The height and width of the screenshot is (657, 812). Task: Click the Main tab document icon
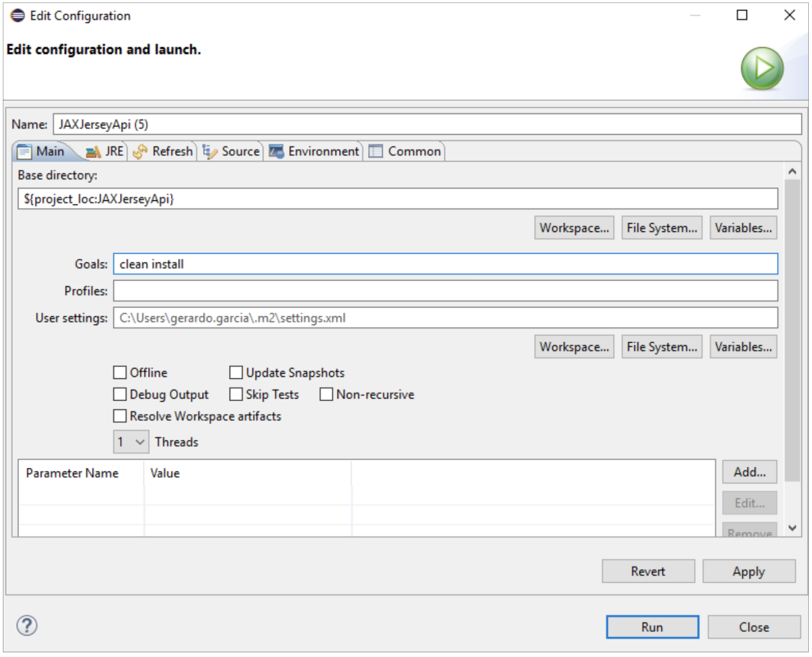coord(25,152)
